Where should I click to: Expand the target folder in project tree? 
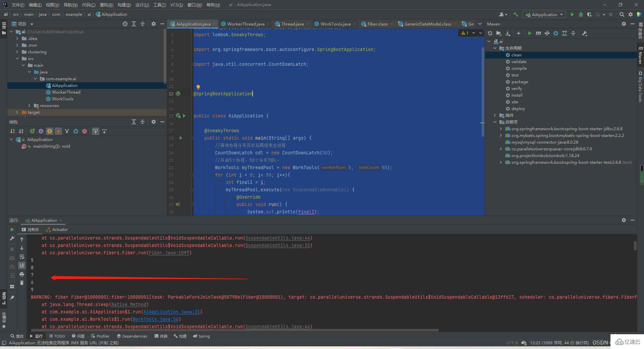[17, 112]
